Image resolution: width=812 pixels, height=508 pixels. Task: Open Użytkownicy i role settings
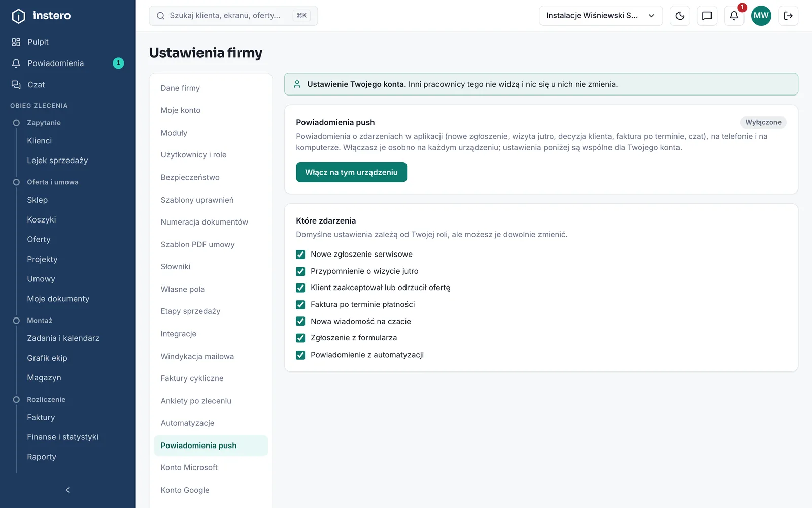pyautogui.click(x=211, y=155)
